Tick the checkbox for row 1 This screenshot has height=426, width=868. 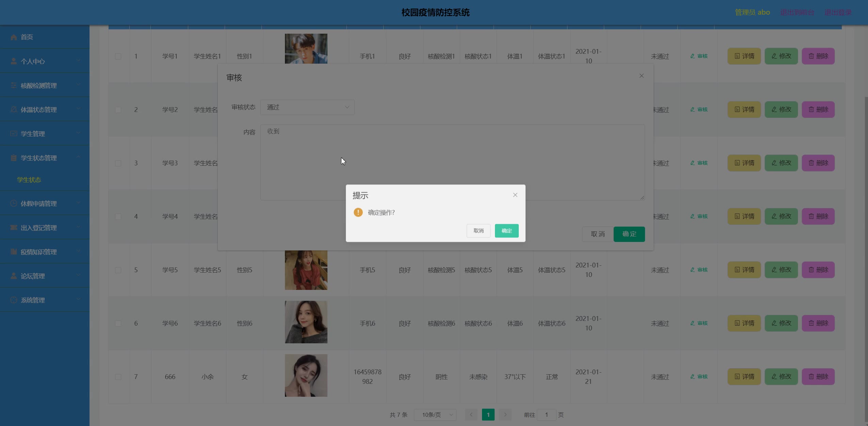[118, 56]
